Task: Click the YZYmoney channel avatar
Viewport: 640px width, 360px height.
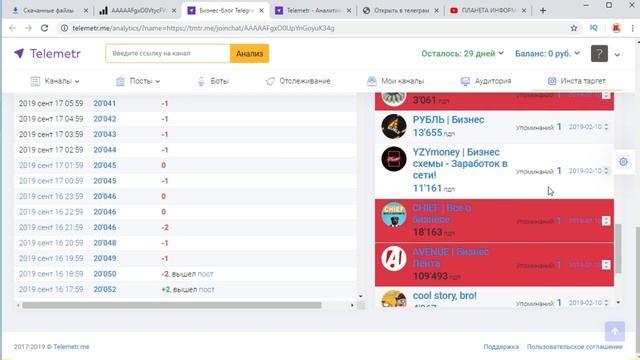Action: tap(394, 159)
